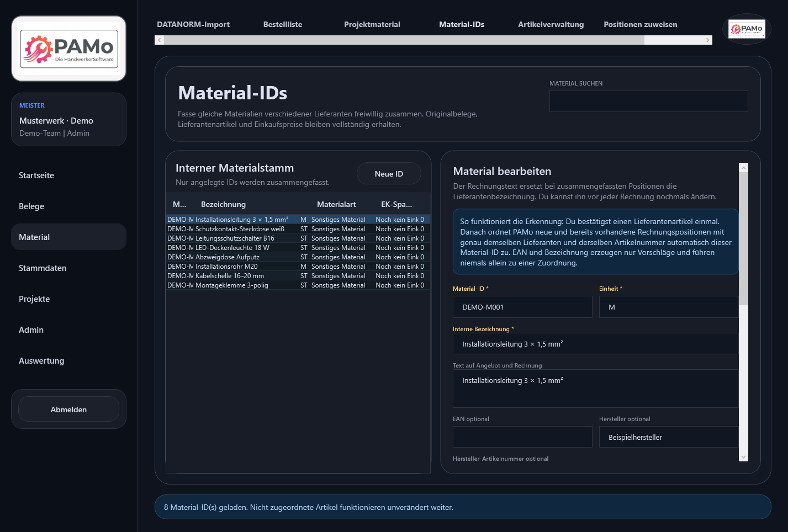788x532 pixels.
Task: Open the Admin section in the sidebar
Action: click(x=68, y=329)
